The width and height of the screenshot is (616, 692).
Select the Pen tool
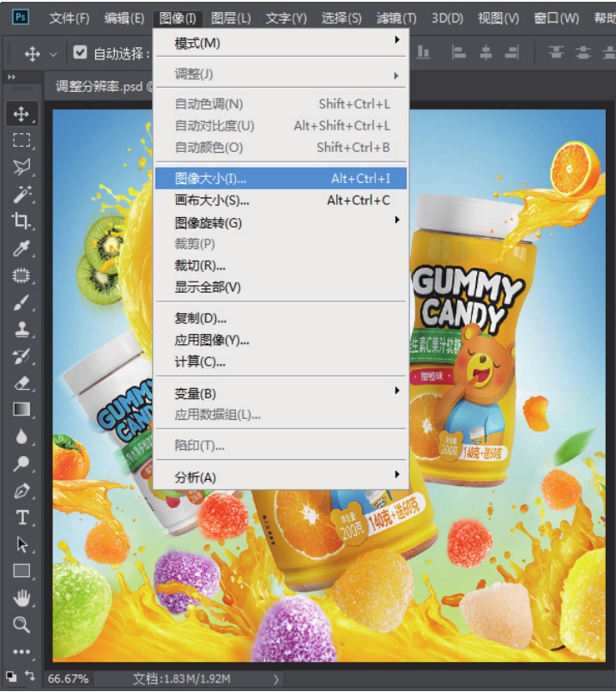click(x=21, y=491)
